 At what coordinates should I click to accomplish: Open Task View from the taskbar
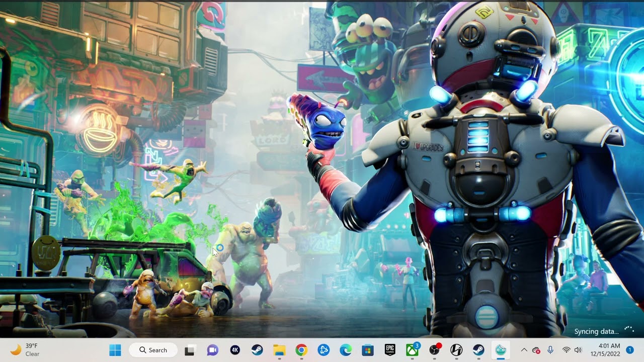pyautogui.click(x=190, y=350)
